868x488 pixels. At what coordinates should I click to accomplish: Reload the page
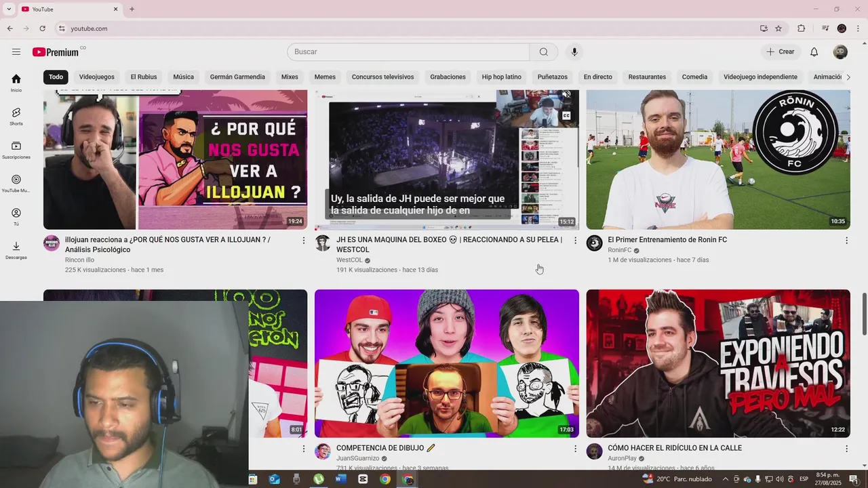pyautogui.click(x=42, y=28)
